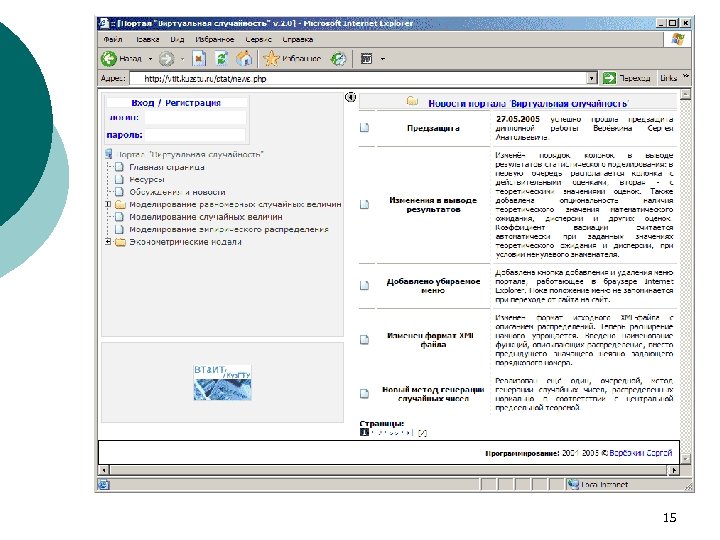Click the Refresh page icon
Viewport: 720px width, 540px height.
(222, 59)
